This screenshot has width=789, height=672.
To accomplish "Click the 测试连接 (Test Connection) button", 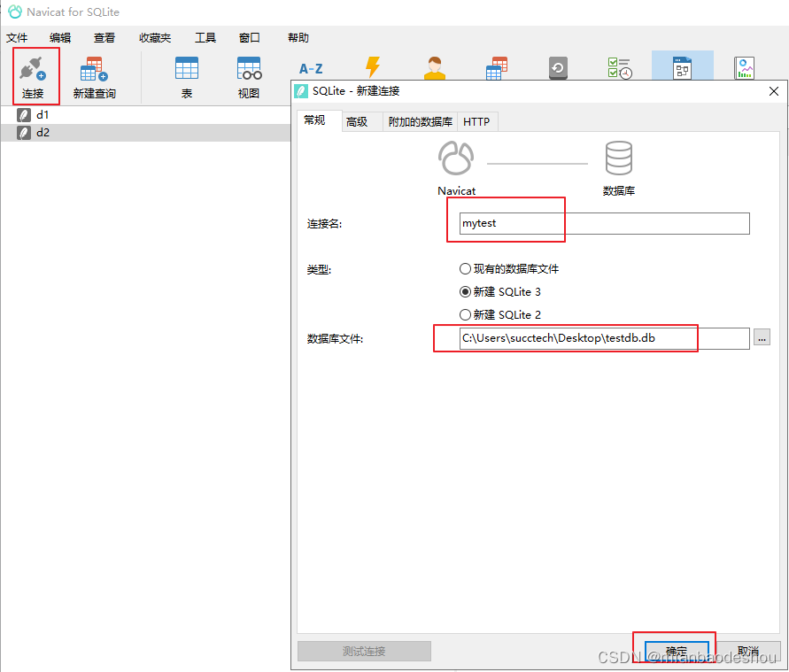I will [364, 652].
